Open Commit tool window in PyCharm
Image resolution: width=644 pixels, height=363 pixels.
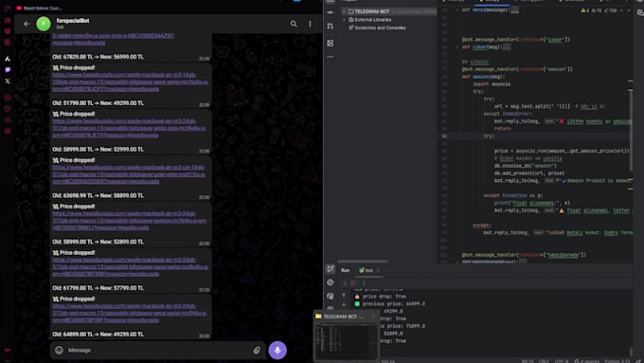[331, 12]
